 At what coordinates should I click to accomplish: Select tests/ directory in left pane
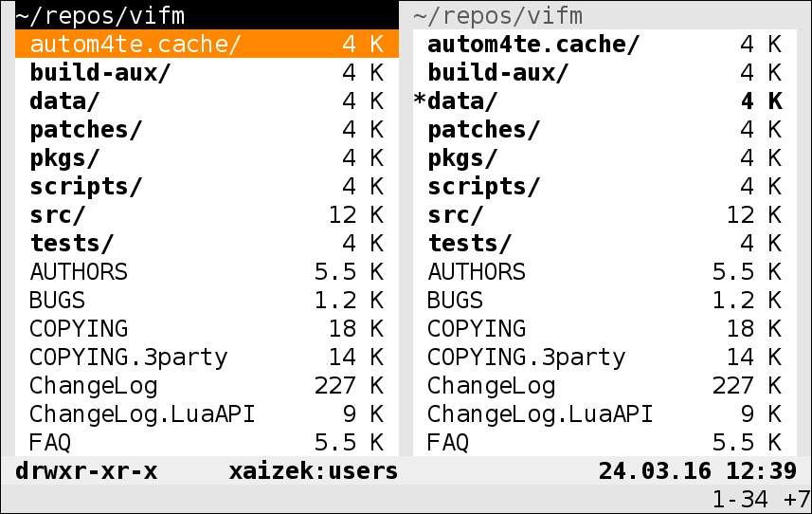207,243
